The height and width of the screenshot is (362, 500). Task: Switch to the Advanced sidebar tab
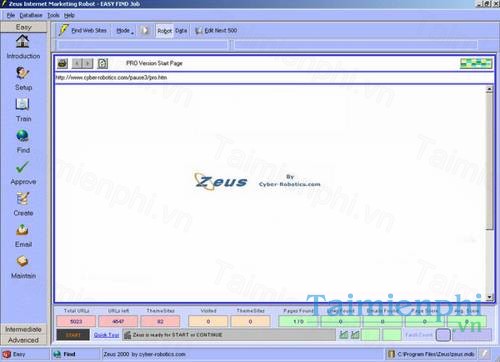tap(24, 340)
